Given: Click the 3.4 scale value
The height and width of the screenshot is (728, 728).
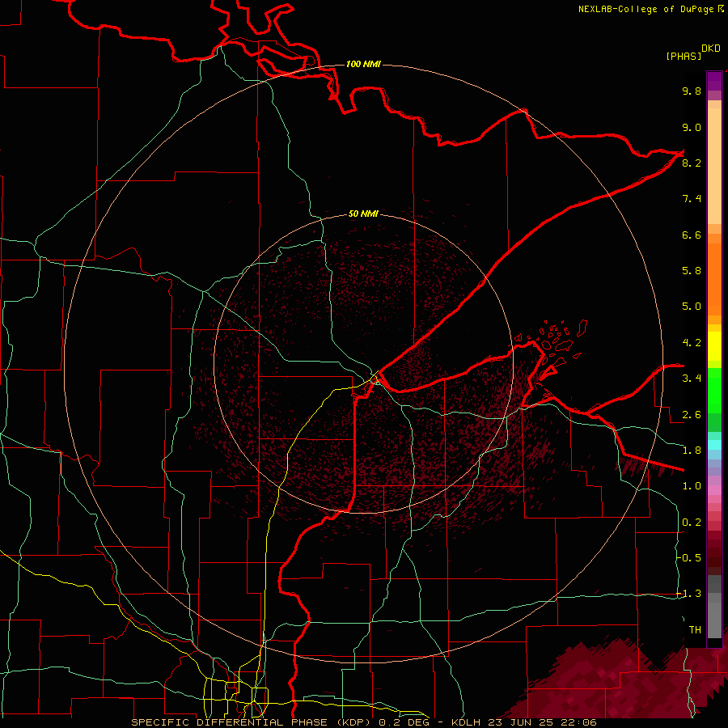Looking at the screenshot, I should [x=692, y=379].
